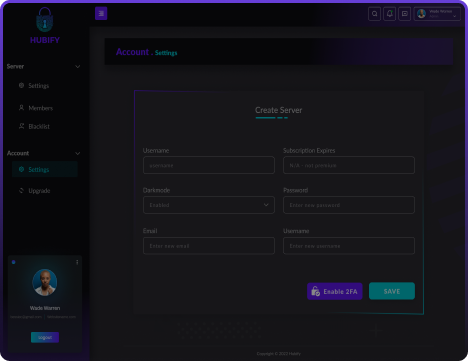Image resolution: width=468 pixels, height=361 pixels.
Task: Click the Wade Warren name in sidebar card
Action: (x=45, y=308)
